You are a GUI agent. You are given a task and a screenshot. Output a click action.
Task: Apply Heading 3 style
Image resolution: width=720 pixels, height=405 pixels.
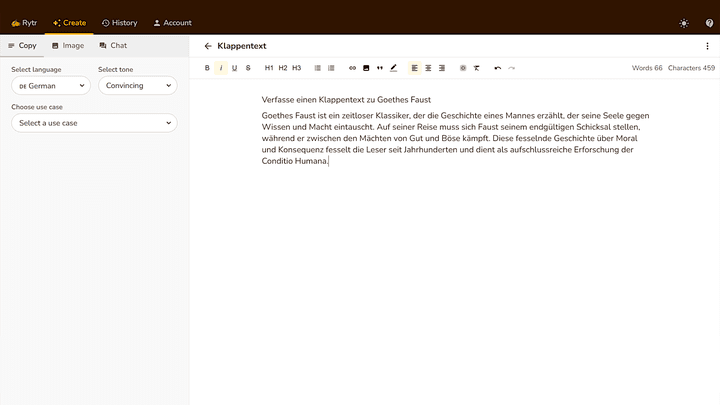click(297, 68)
